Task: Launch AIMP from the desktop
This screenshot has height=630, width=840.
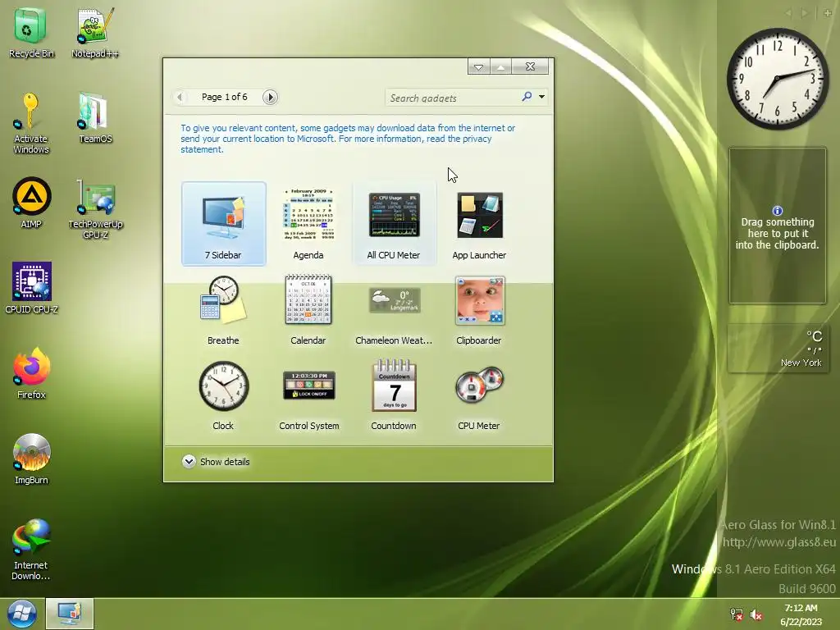Action: click(31, 203)
